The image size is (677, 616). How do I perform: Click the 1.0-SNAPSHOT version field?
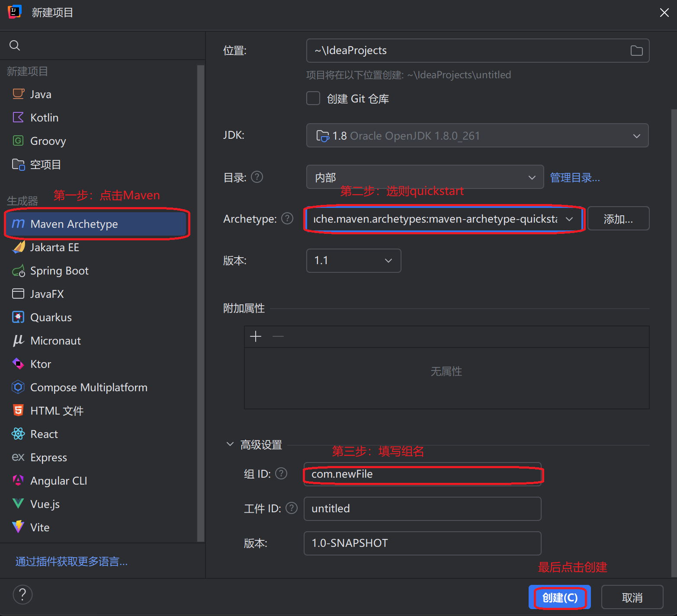pos(423,543)
